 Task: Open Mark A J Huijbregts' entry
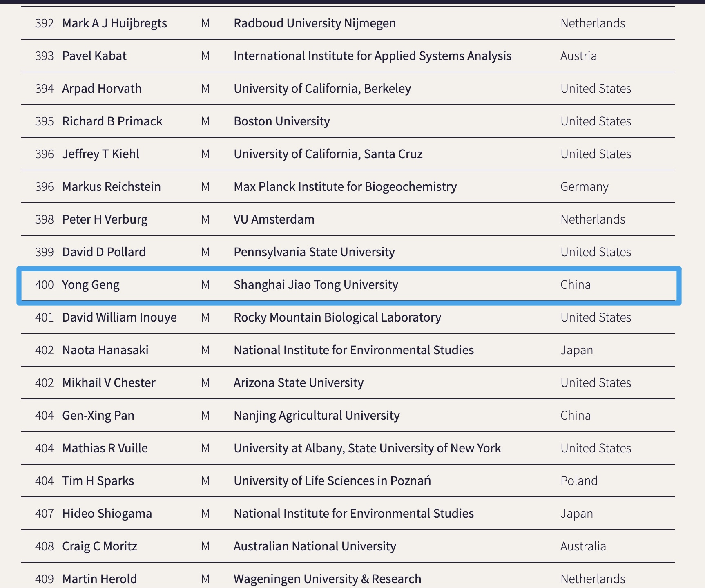pos(114,23)
